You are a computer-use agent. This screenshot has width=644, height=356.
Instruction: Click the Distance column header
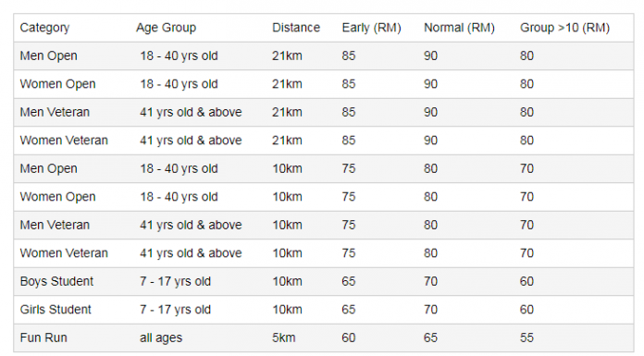pos(296,28)
